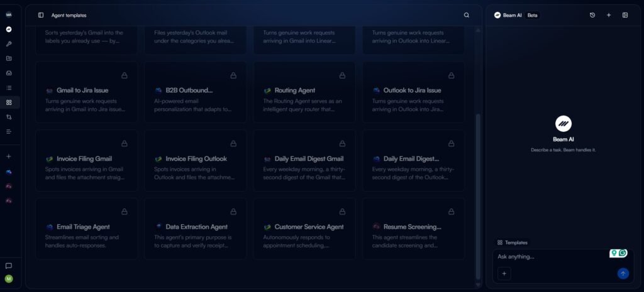Start new chat with Beam AI plus icon

[x=609, y=15]
